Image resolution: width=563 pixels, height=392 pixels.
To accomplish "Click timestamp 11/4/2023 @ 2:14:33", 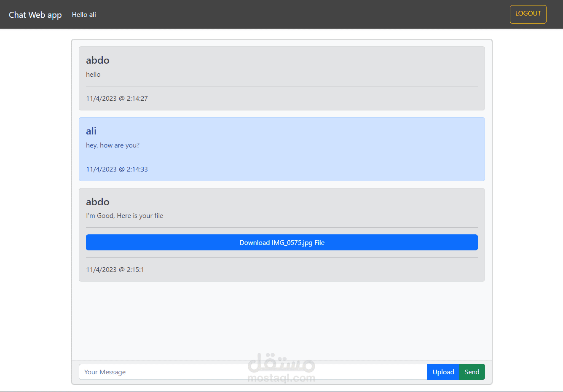I will (x=117, y=169).
